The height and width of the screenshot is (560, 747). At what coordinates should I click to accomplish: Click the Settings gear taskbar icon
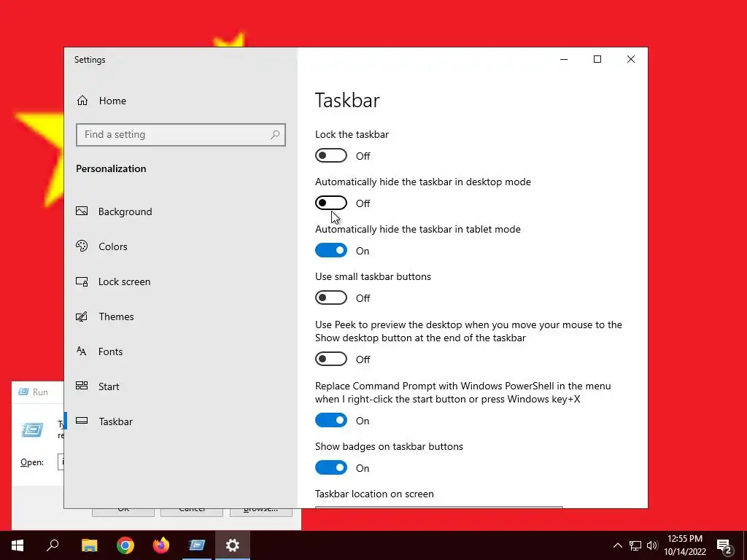coord(233,545)
